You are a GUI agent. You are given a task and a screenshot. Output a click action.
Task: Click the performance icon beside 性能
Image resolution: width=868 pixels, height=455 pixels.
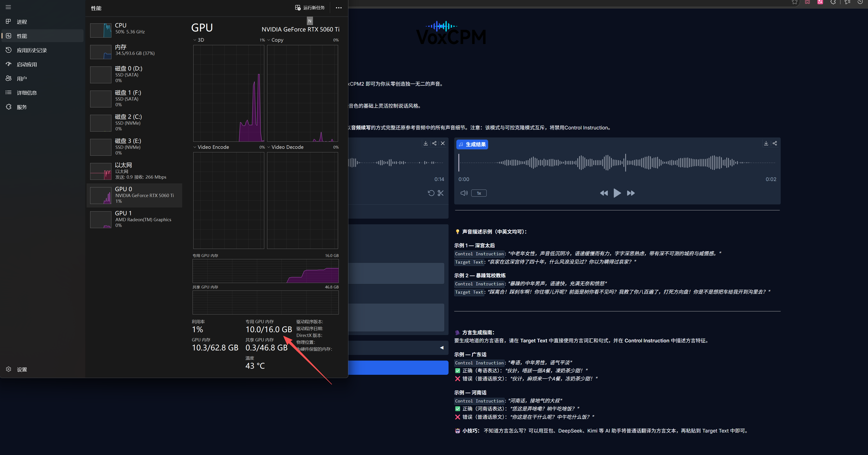point(9,36)
